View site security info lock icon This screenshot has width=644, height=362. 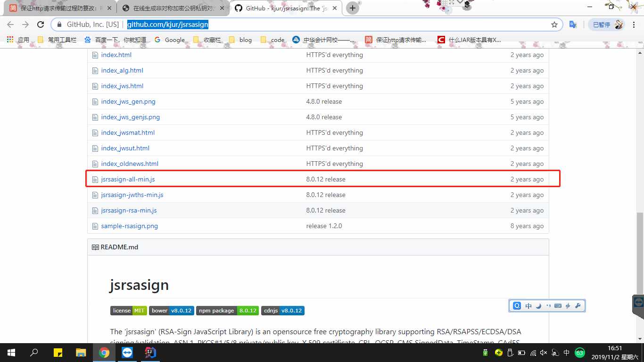[59, 25]
